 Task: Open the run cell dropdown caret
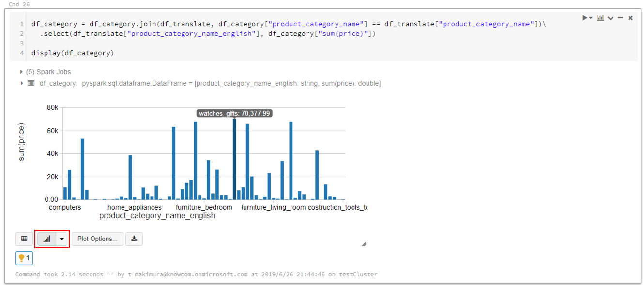tap(591, 18)
